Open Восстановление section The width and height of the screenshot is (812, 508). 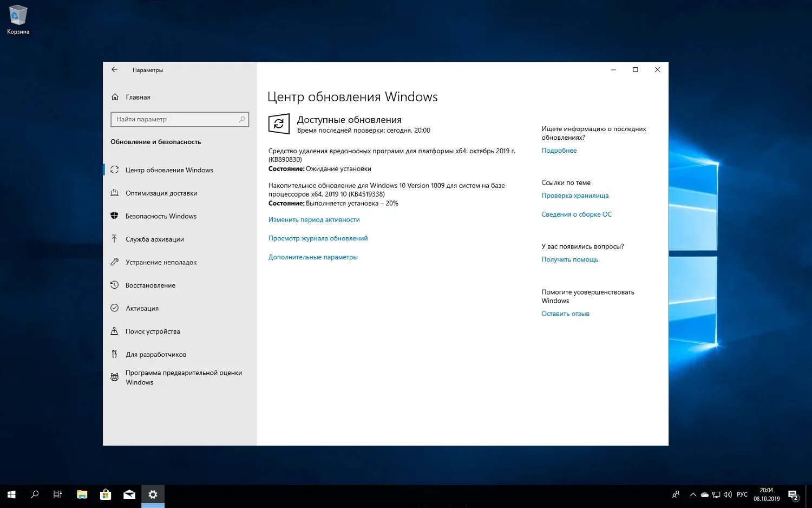[x=150, y=285]
